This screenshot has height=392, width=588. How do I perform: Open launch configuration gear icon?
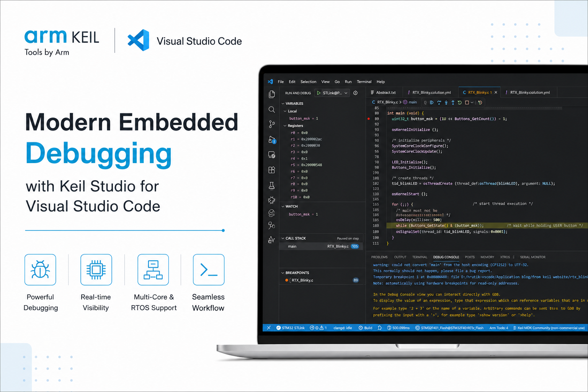click(355, 93)
